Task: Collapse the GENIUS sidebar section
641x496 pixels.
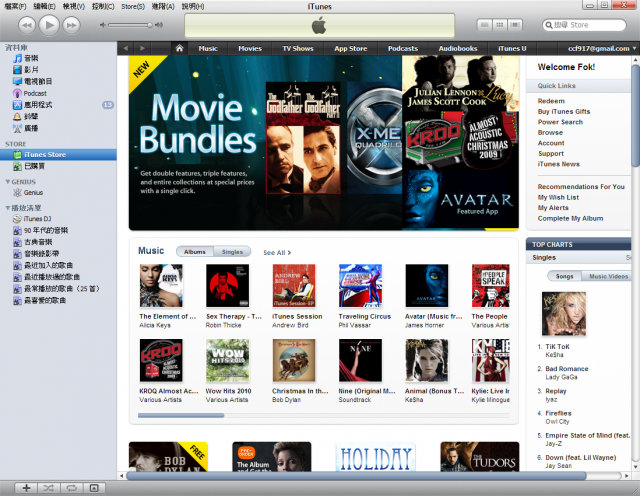Action: (x=8, y=182)
